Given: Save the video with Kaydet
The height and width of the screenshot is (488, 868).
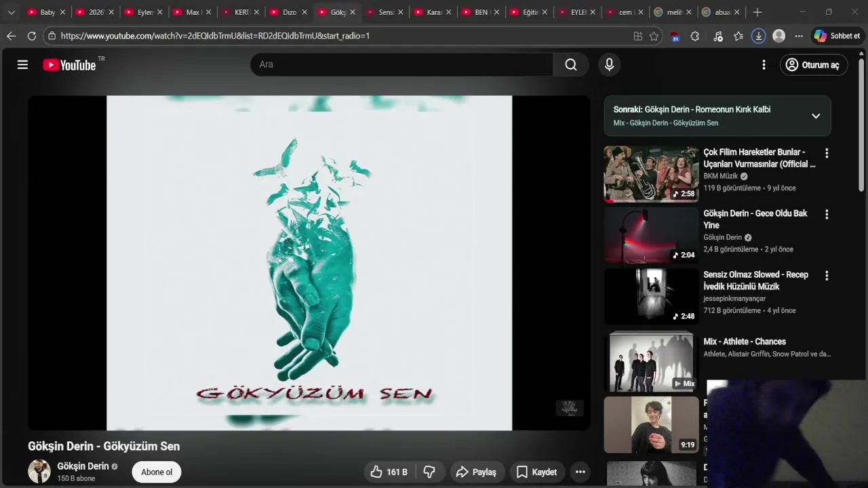Looking at the screenshot, I should point(536,472).
